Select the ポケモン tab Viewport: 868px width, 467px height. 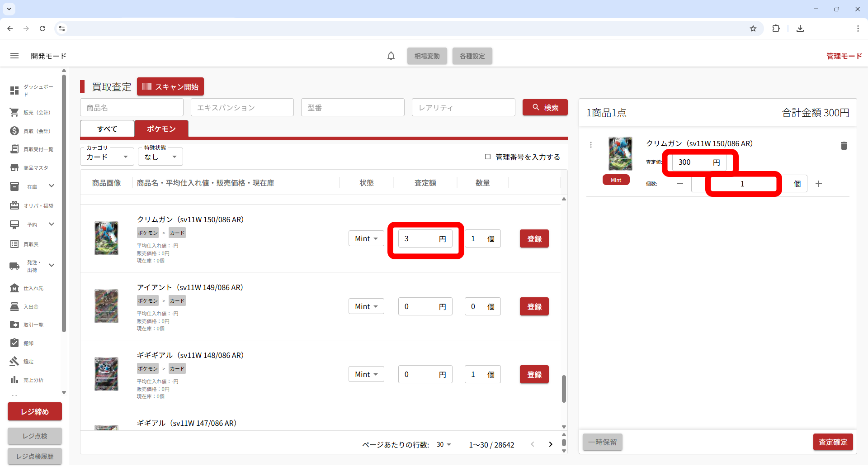pos(161,129)
